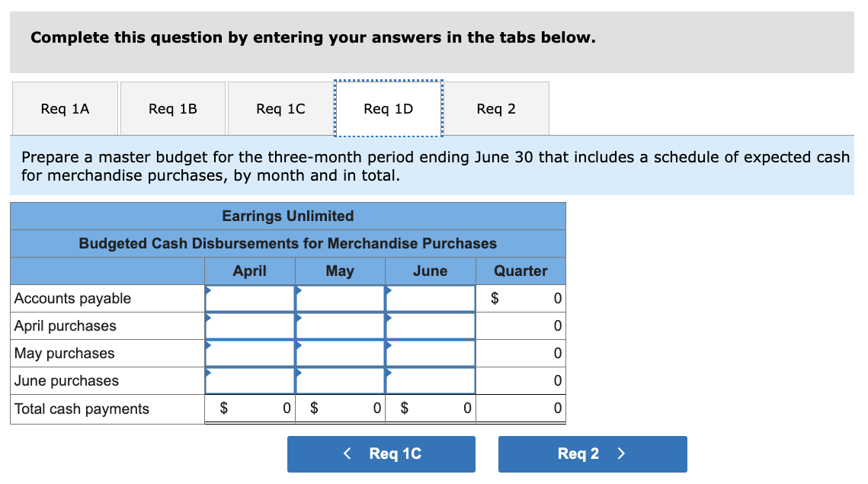Go to the Req 2 tab
Viewport: 868px width, 484px height.
coord(496,109)
